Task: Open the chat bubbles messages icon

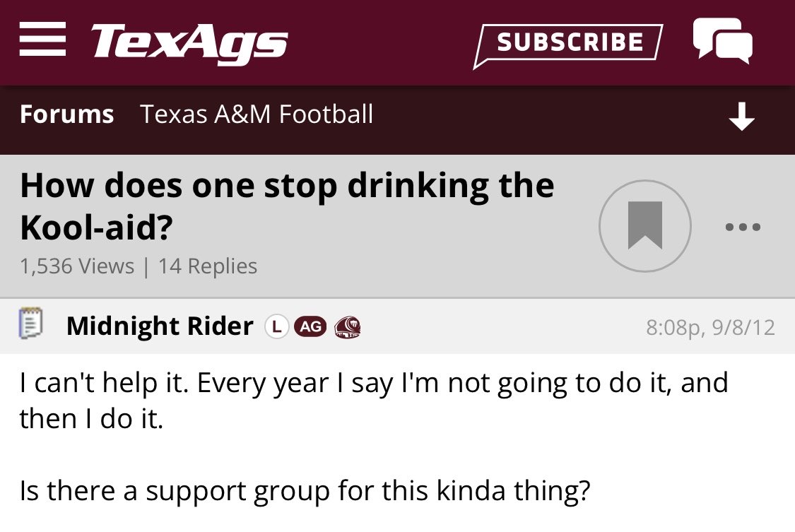Action: point(723,40)
